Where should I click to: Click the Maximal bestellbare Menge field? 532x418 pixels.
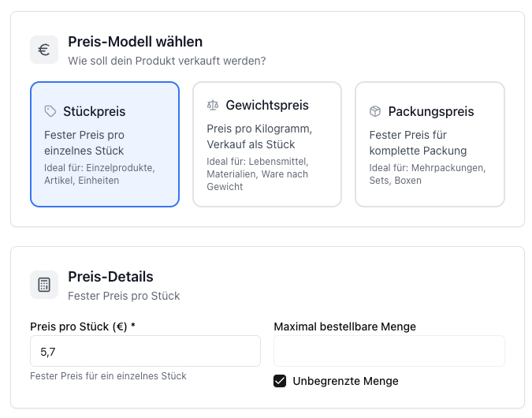click(x=389, y=351)
